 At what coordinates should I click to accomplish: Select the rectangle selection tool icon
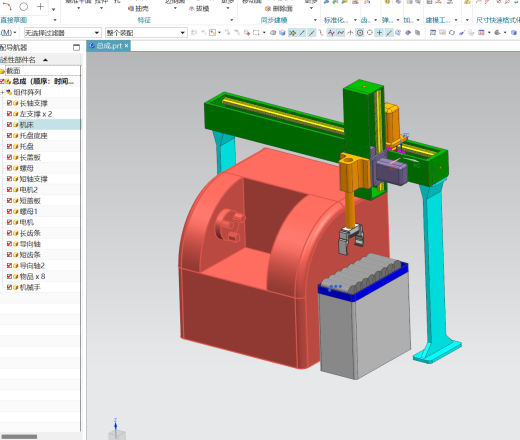[256, 33]
